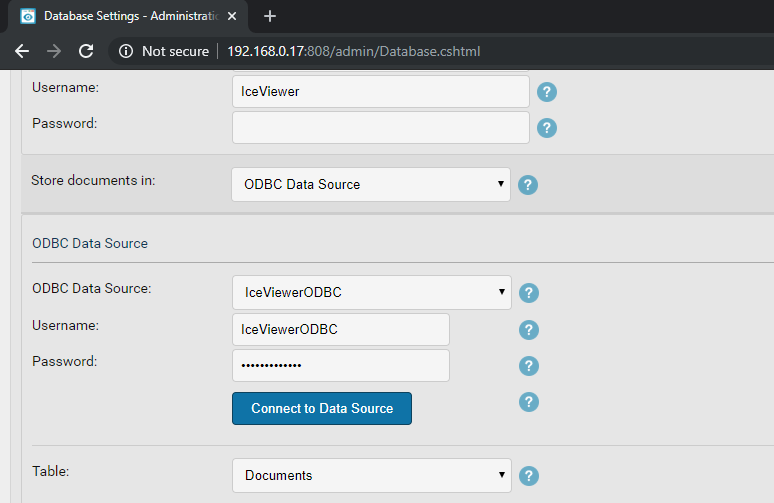The width and height of the screenshot is (774, 503).
Task: Close the Database Settings tab
Action: click(232, 16)
